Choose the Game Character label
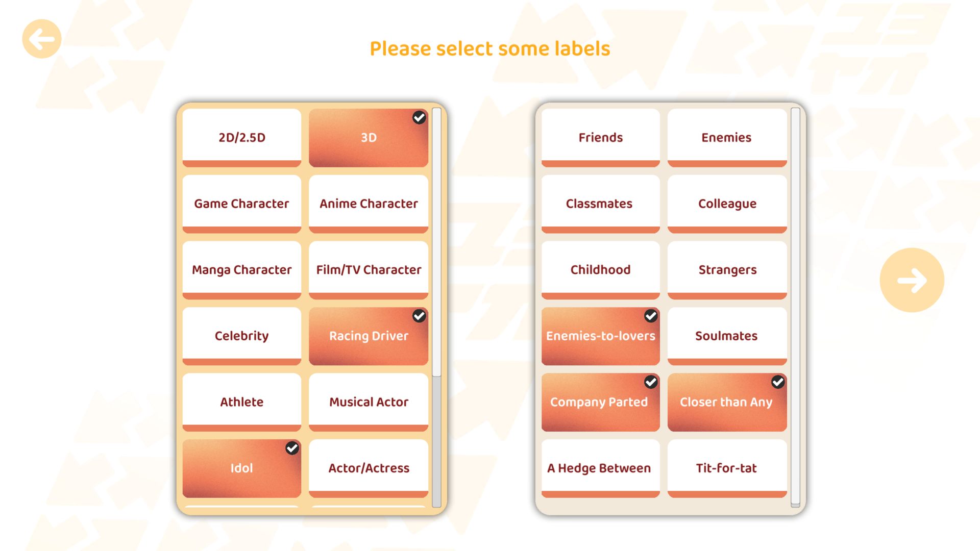Viewport: 980px width, 551px height. [x=241, y=204]
